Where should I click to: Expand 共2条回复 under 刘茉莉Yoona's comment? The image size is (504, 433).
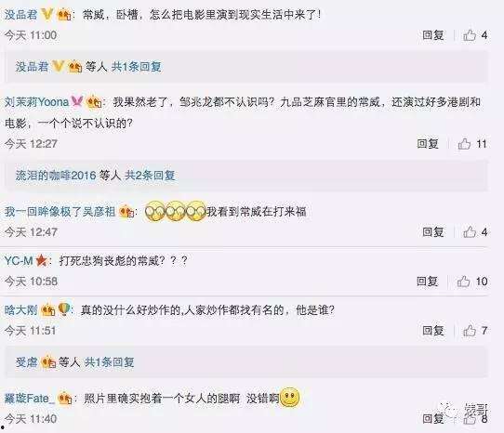[x=150, y=176]
